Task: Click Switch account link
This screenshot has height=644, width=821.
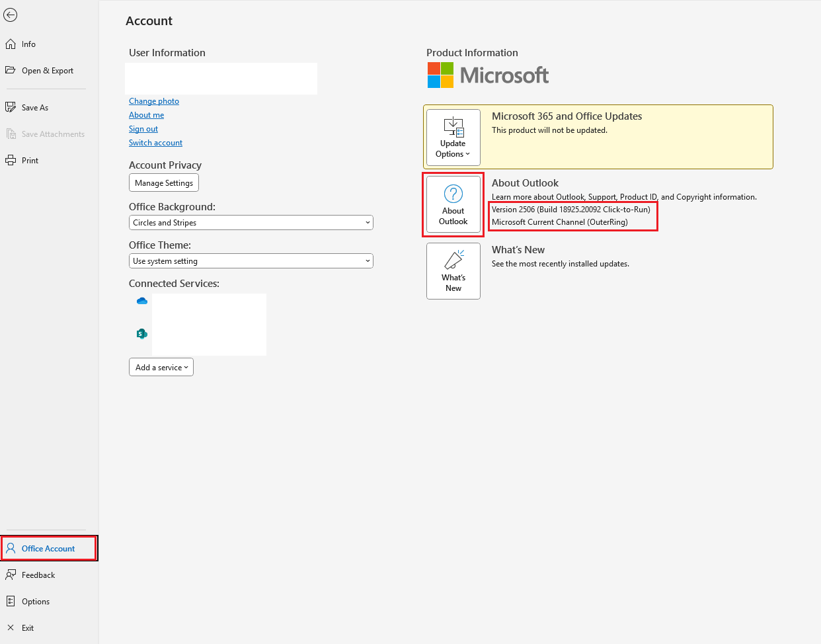Action: click(x=155, y=143)
